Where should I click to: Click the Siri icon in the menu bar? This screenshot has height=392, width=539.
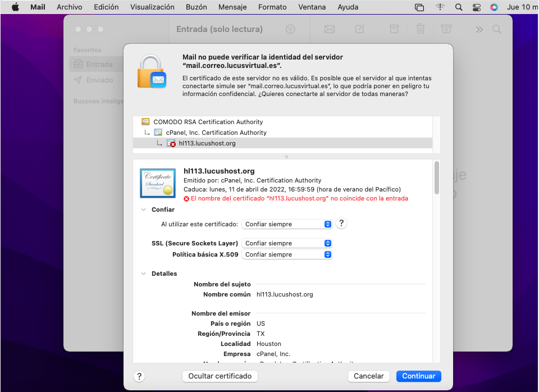(494, 7)
